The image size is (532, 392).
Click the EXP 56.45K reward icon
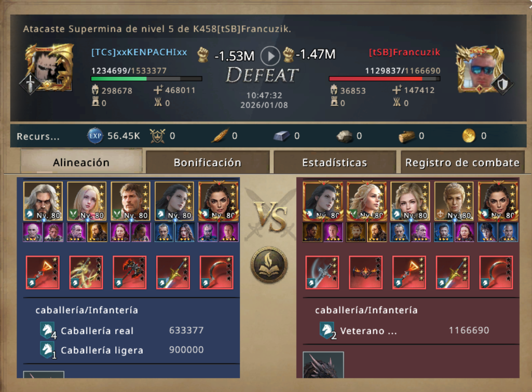coord(95,136)
